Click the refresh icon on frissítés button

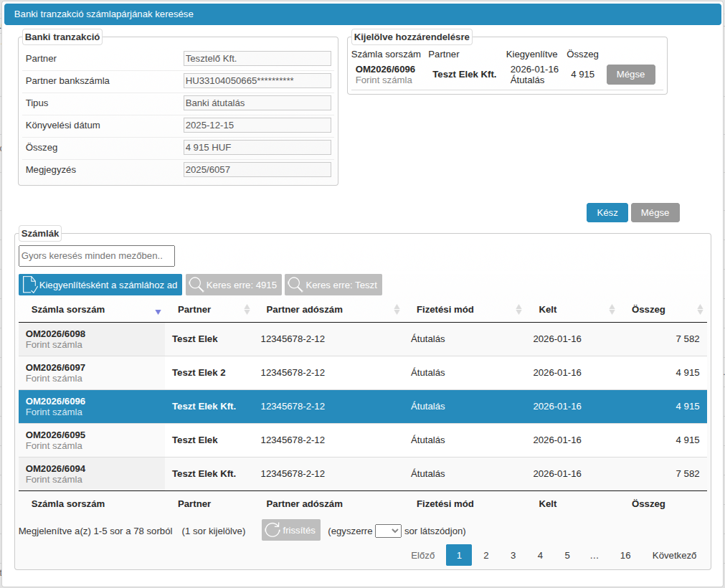tap(273, 531)
